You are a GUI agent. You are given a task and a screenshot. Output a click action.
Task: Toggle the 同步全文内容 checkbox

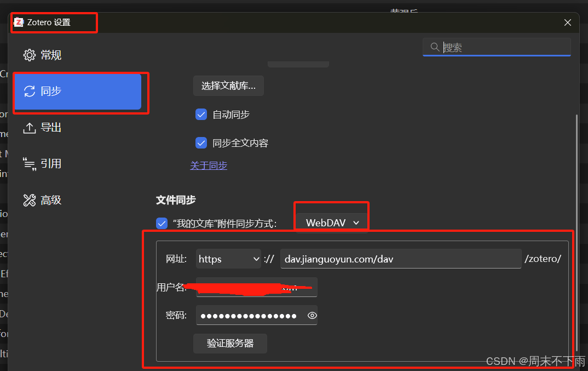pos(201,143)
